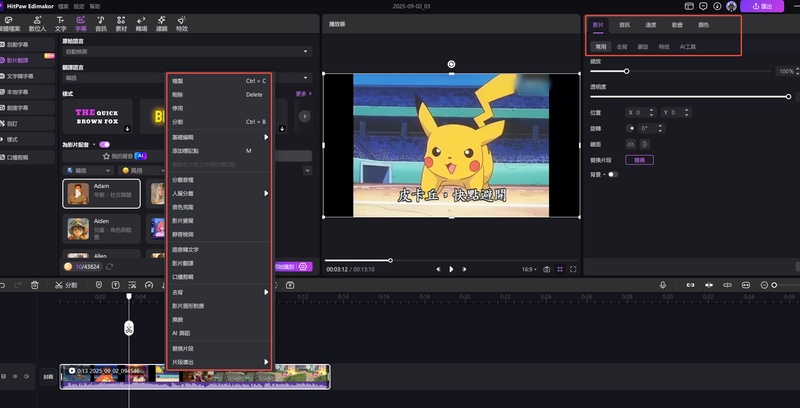Select 自動字幕 in the left sidebar
The width and height of the screenshot is (800, 408).
27,44
